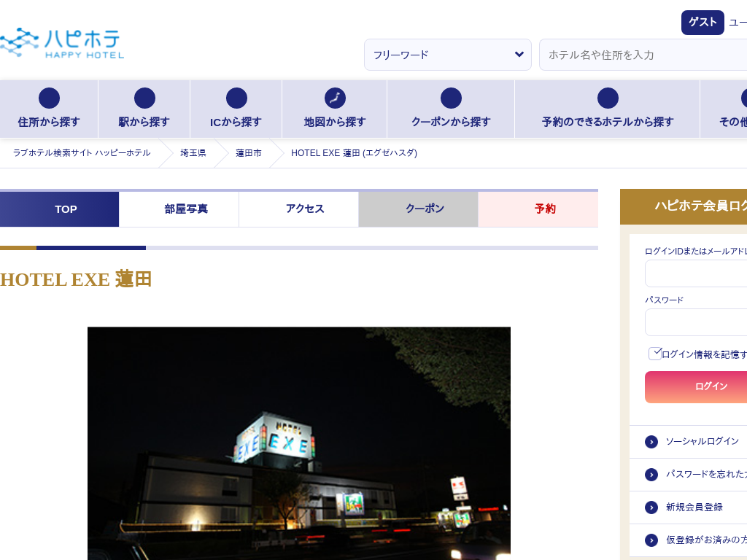Click the circle icon above 予約のできるホテルから探す
Viewport: 747px width, 560px height.
click(608, 98)
